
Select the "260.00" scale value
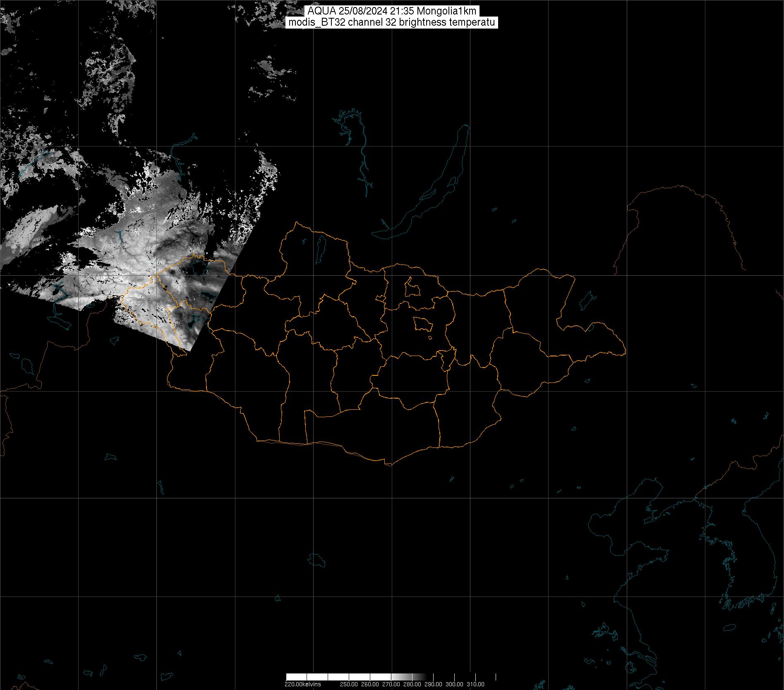coord(370,684)
